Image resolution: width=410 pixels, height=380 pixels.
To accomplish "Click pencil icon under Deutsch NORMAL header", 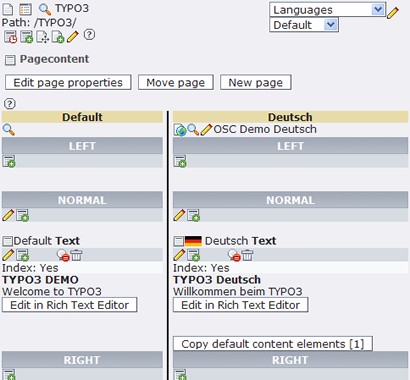I will [x=179, y=215].
